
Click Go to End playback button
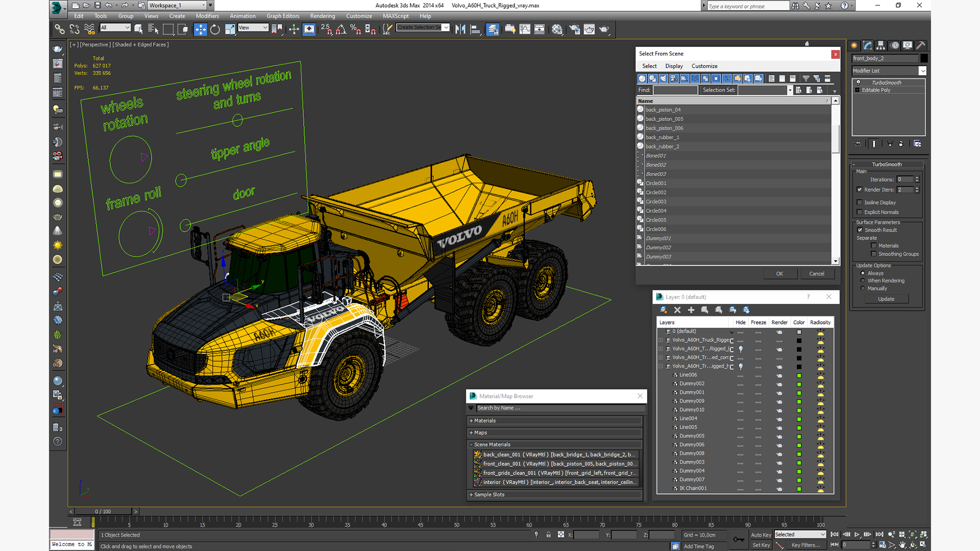879,535
